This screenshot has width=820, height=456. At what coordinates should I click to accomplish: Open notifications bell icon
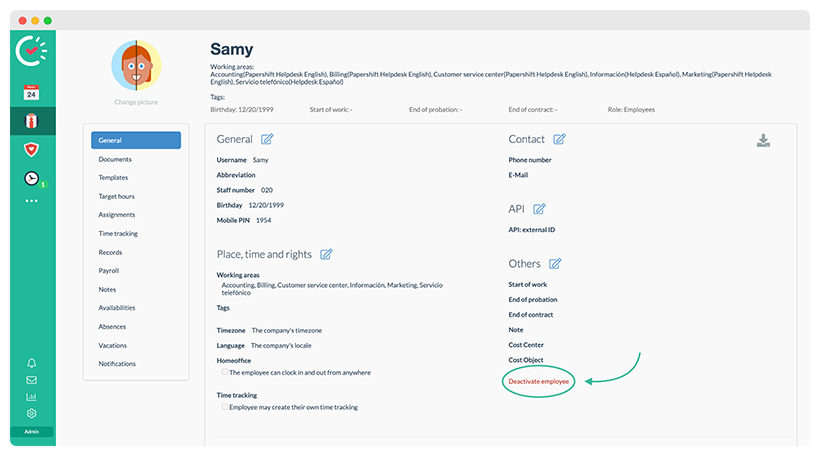pos(31,363)
